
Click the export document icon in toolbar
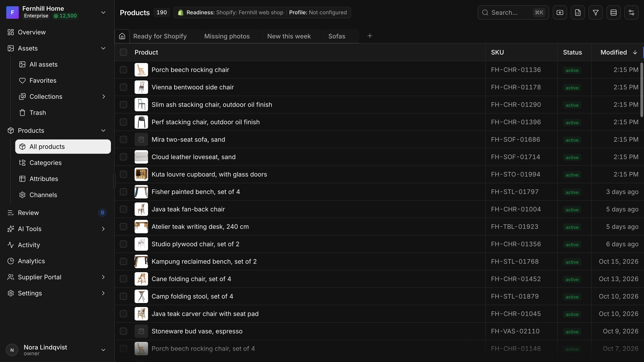pyautogui.click(x=578, y=13)
